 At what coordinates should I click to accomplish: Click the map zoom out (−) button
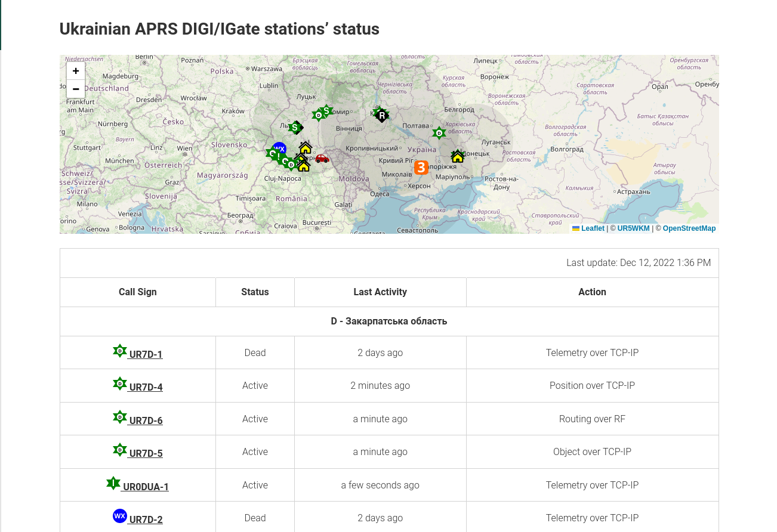coord(76,89)
